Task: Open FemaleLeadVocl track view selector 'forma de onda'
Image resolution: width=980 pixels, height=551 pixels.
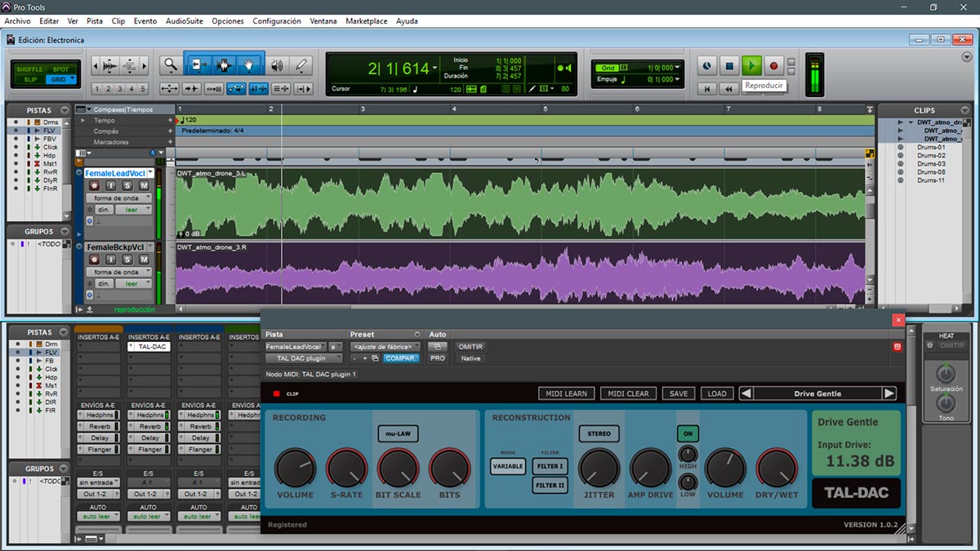Action: [x=119, y=198]
